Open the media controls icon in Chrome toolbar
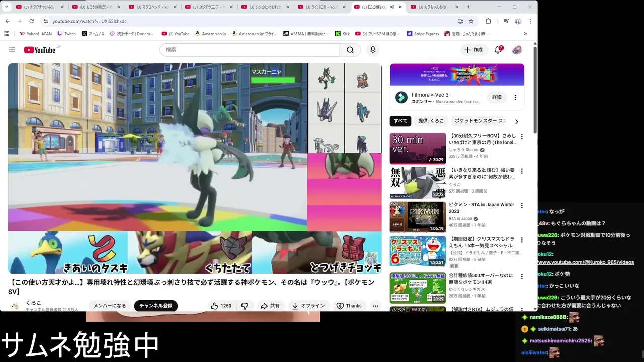644x362 pixels. point(506,21)
